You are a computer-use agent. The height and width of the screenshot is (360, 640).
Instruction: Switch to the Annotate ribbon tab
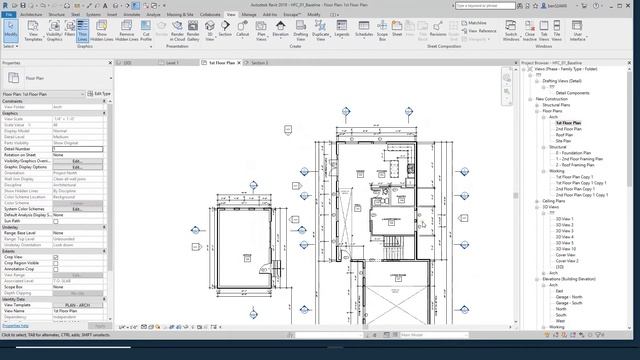[132, 14]
